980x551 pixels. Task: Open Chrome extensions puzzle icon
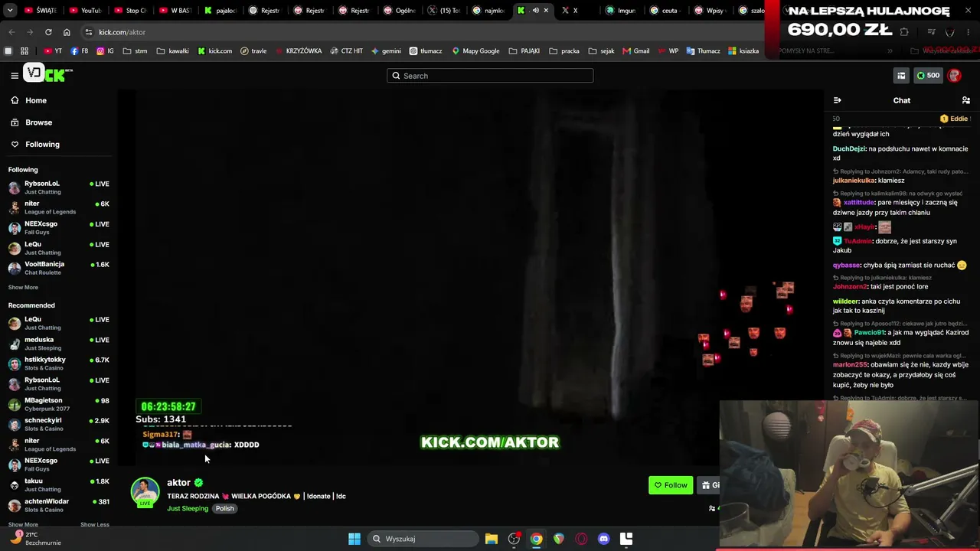[904, 32]
